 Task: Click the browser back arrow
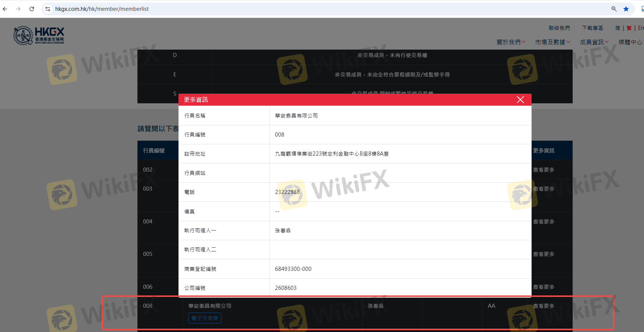coord(5,9)
